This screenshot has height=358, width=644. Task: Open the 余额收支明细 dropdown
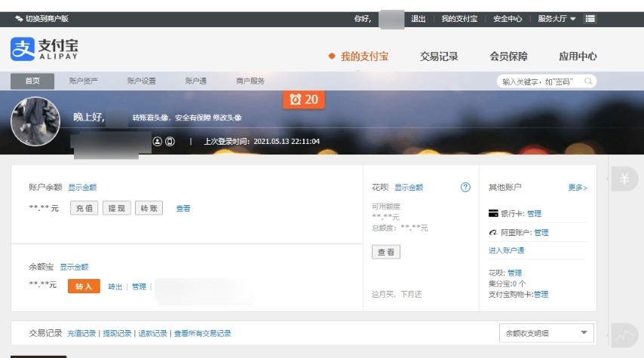[x=547, y=333]
